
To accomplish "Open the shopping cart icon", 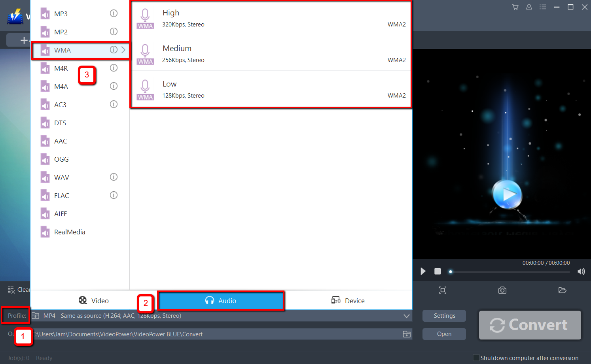I will [x=515, y=7].
